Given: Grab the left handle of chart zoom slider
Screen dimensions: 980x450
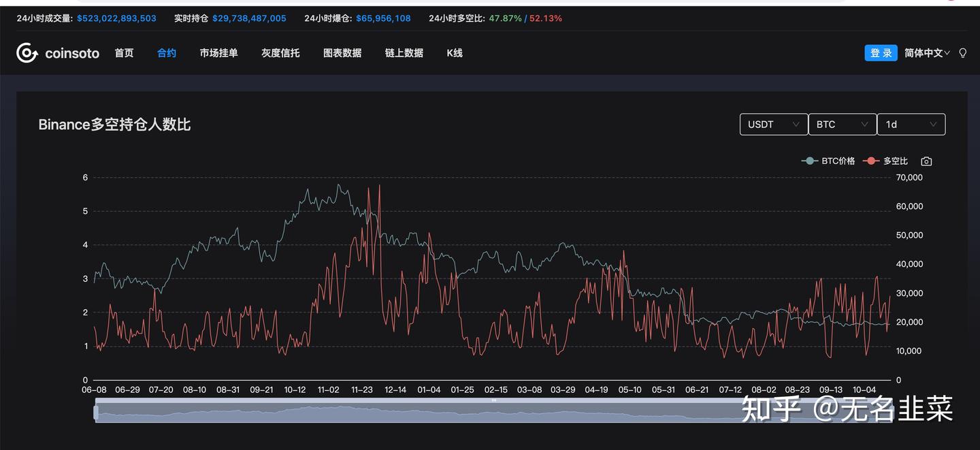Looking at the screenshot, I should click(96, 412).
